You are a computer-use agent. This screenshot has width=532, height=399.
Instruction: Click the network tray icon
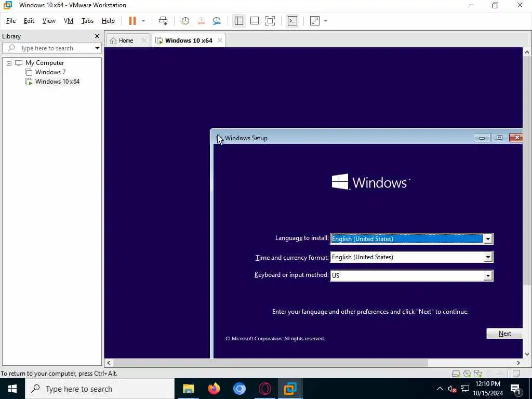tap(465, 389)
